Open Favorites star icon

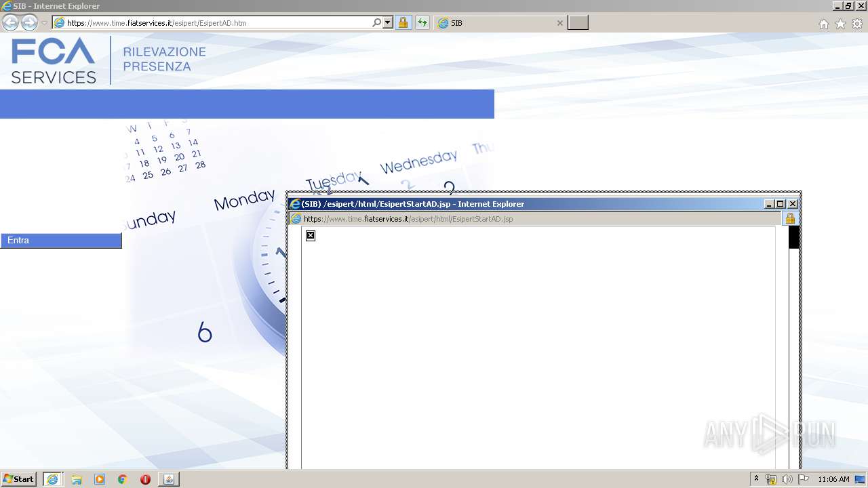(x=840, y=24)
